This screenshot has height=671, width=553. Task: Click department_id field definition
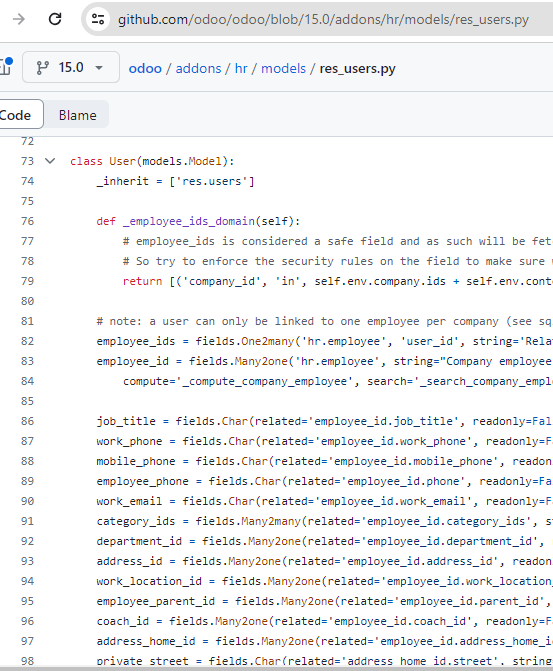tap(324, 541)
